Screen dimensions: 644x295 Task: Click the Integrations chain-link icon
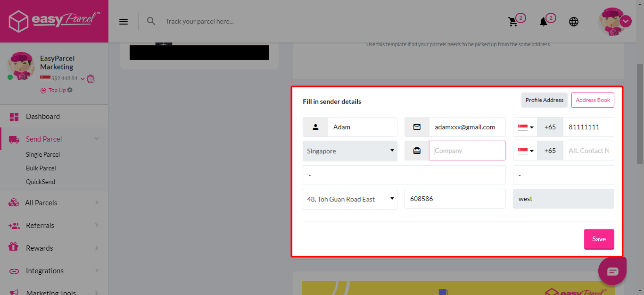[13, 270]
